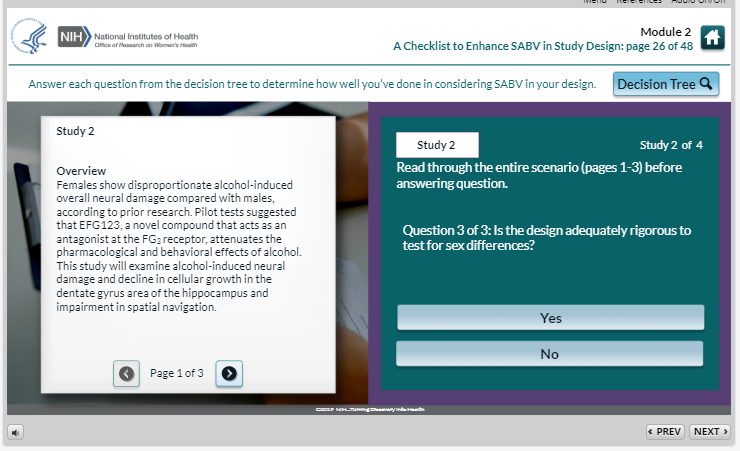Click the NEXT navigation button
This screenshot has width=740, height=451.
[709, 432]
